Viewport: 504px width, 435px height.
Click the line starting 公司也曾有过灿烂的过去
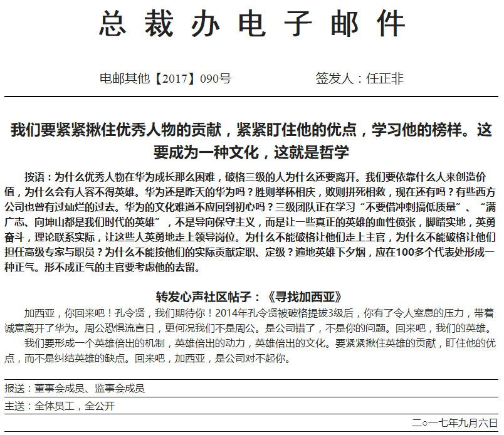tap(250, 207)
